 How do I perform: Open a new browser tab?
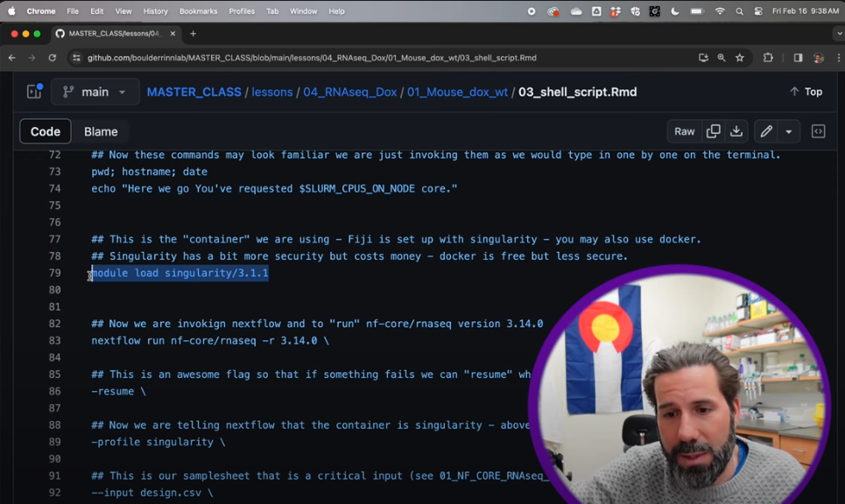(193, 33)
